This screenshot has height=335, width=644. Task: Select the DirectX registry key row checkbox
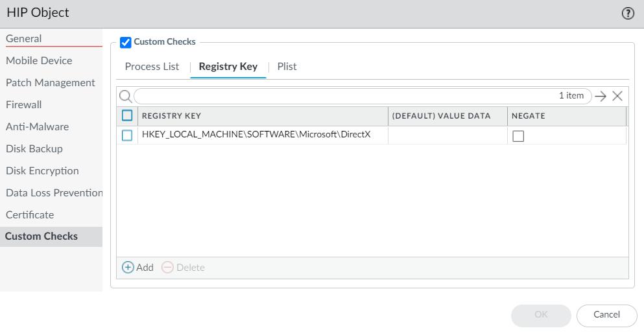127,135
